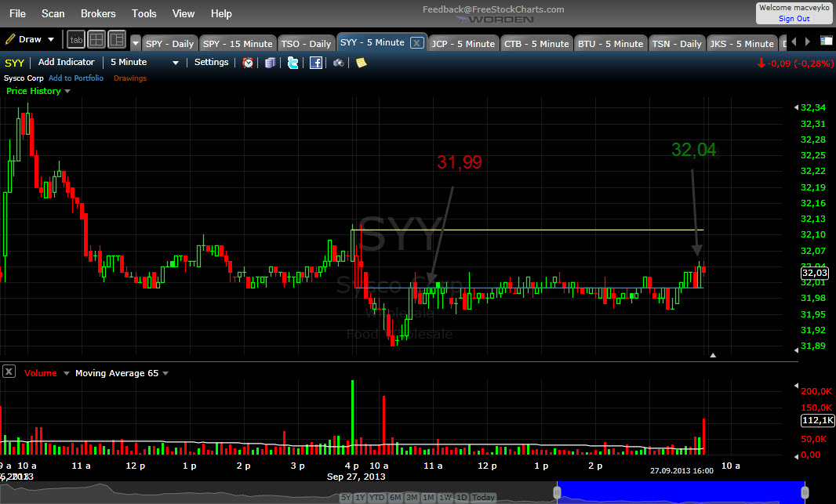Select the YTD range button

pyautogui.click(x=377, y=498)
